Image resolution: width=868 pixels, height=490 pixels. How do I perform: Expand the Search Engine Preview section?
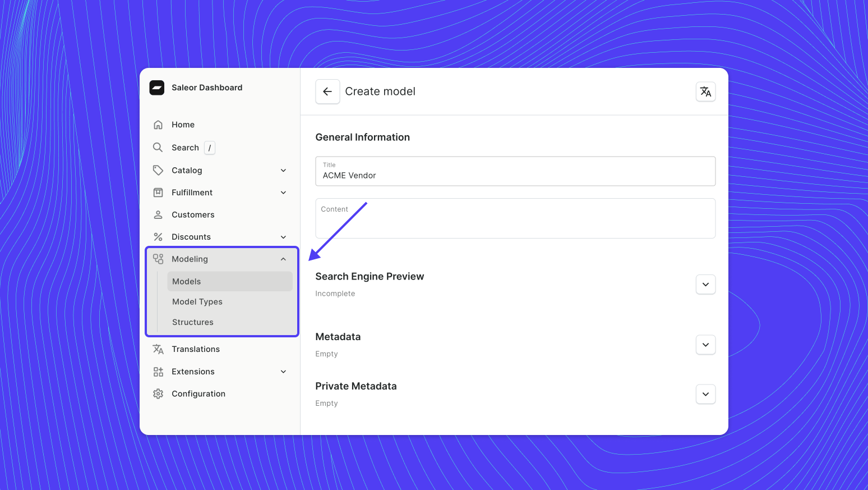point(705,285)
